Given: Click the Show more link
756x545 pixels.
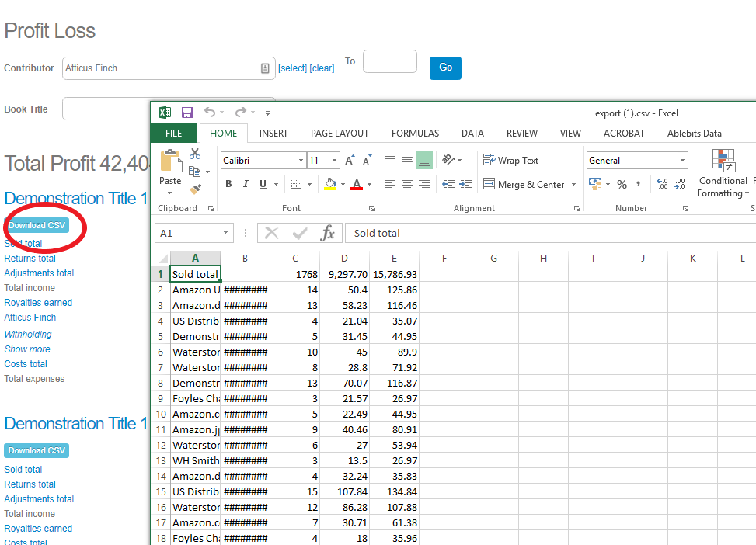Looking at the screenshot, I should (x=27, y=349).
